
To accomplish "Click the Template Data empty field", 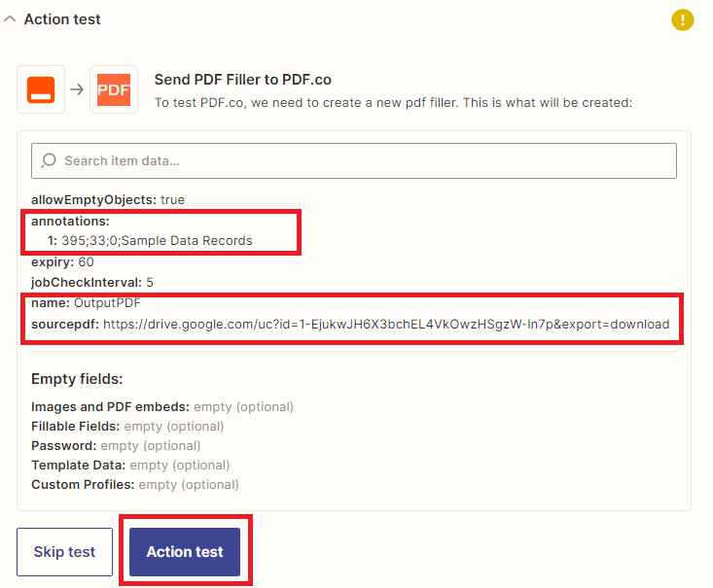I will coord(129,465).
